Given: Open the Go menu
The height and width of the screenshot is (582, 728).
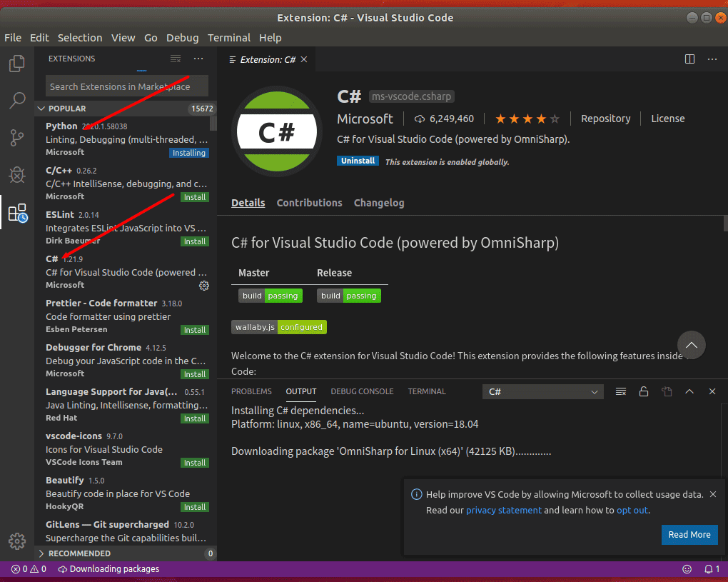Looking at the screenshot, I should [x=151, y=38].
